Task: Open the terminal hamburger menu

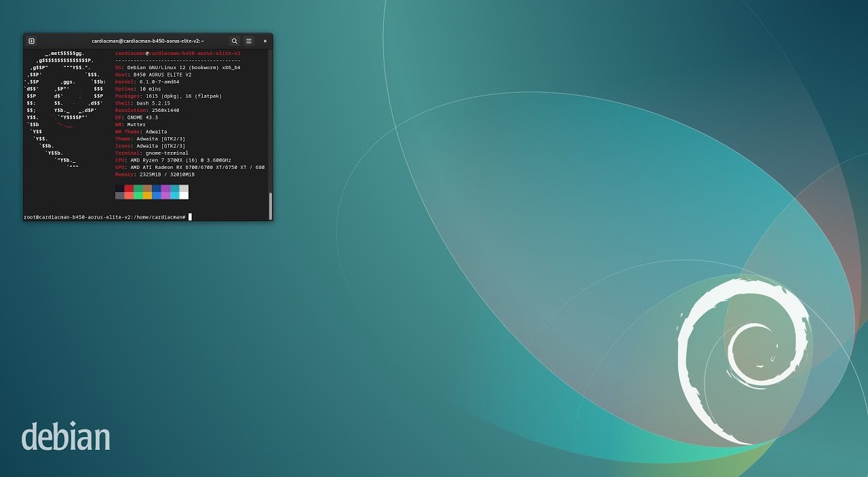Action: coord(249,41)
